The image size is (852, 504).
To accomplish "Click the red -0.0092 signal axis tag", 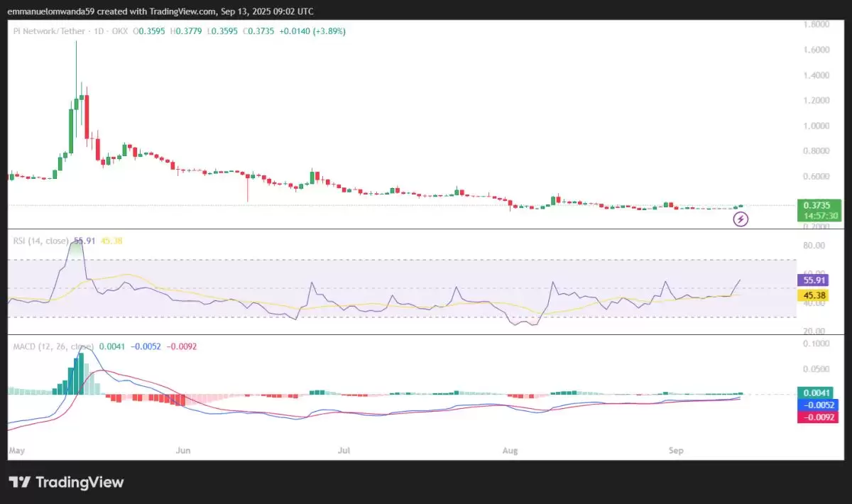I will click(x=818, y=417).
